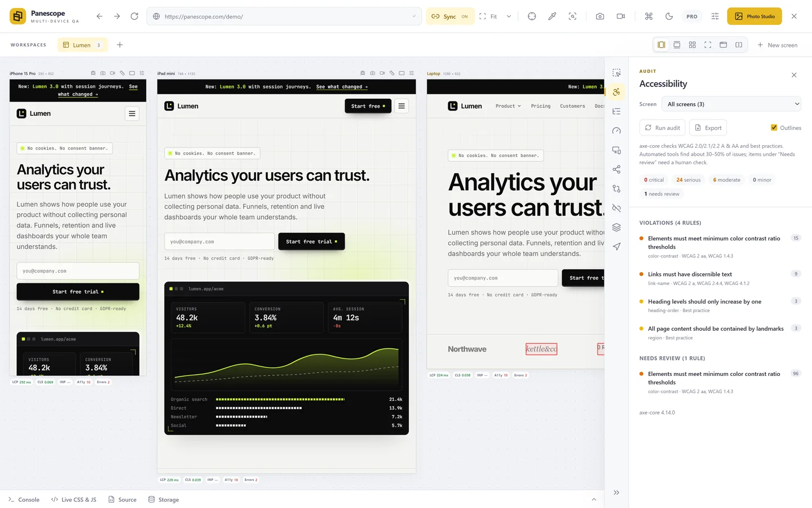
Task: Open the eyedropper color picker tool
Action: tap(552, 16)
